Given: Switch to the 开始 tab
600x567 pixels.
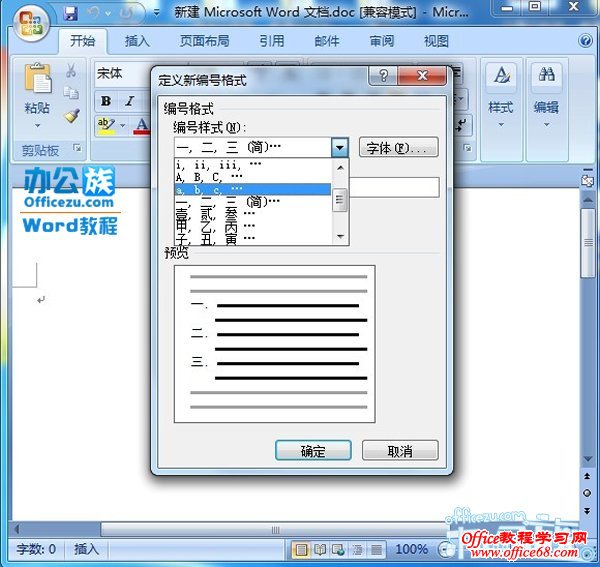Looking at the screenshot, I should (x=82, y=40).
